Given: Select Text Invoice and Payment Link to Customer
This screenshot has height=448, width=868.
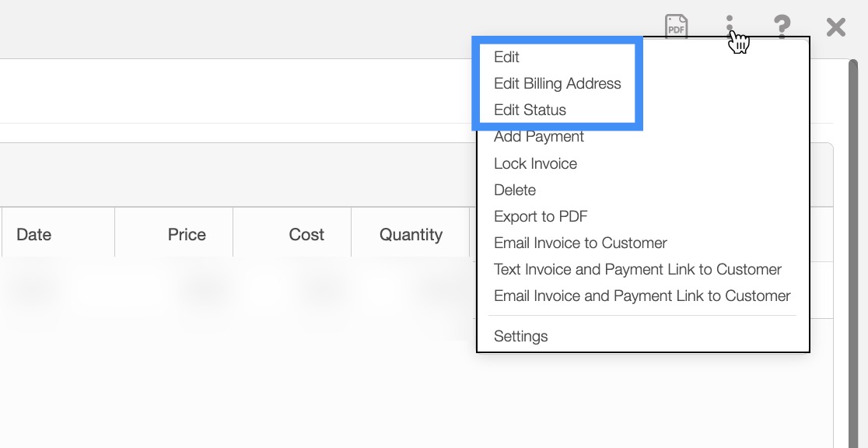Looking at the screenshot, I should click(637, 269).
